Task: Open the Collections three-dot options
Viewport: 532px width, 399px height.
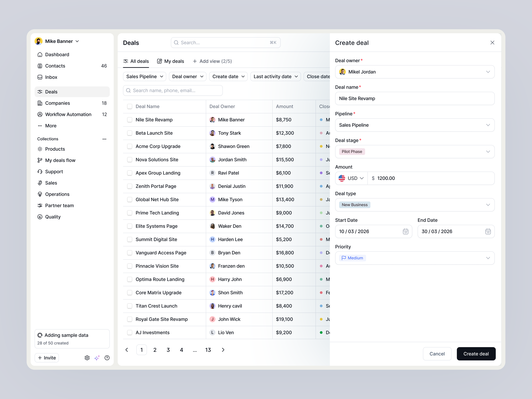Action: (104, 139)
